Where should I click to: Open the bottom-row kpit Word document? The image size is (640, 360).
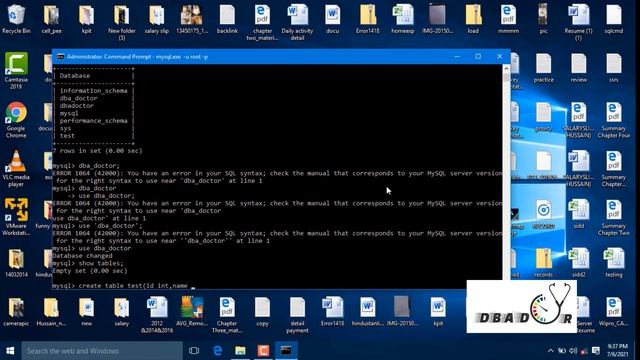click(438, 312)
